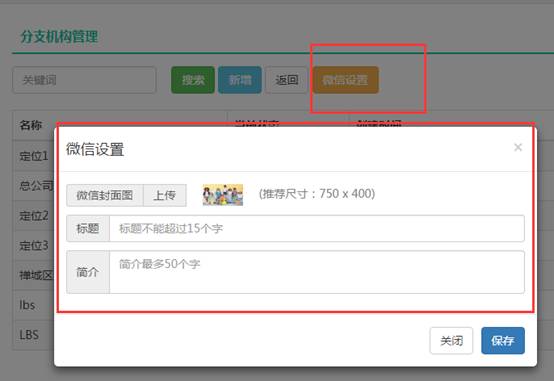The height and width of the screenshot is (381, 554).
Task: Select the 定位3 row in the table
Action: (x=34, y=245)
